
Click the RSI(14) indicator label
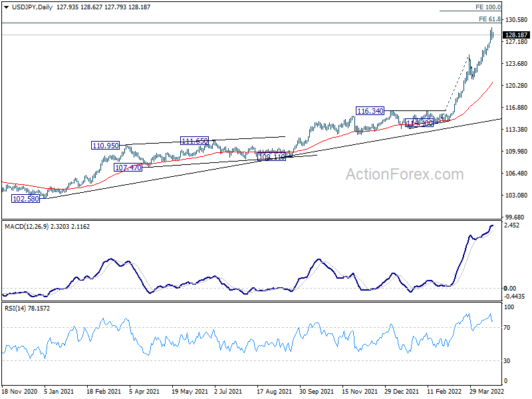[x=15, y=309]
